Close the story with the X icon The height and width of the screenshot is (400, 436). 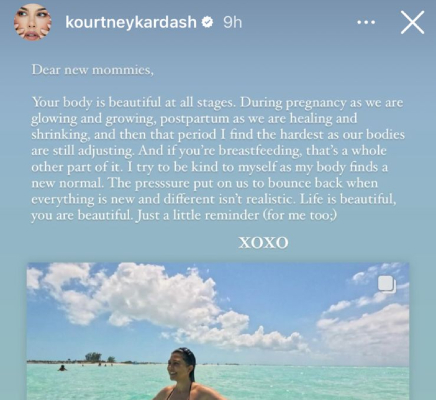pos(412,23)
